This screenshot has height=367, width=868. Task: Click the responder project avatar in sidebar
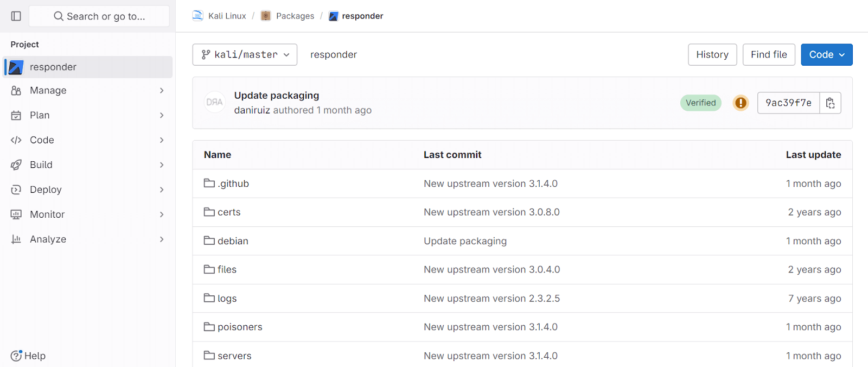point(16,67)
